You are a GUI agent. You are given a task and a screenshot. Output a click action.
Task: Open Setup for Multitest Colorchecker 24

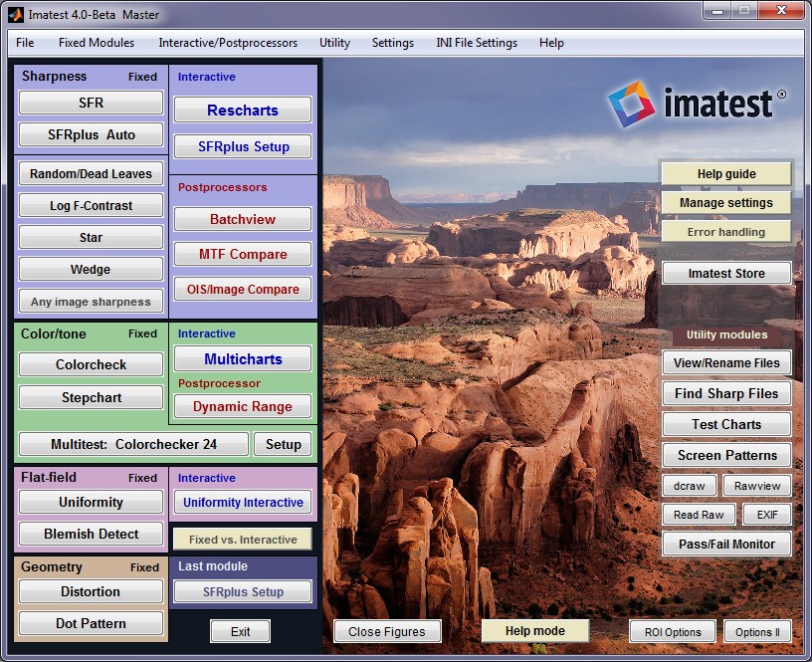pos(283,444)
